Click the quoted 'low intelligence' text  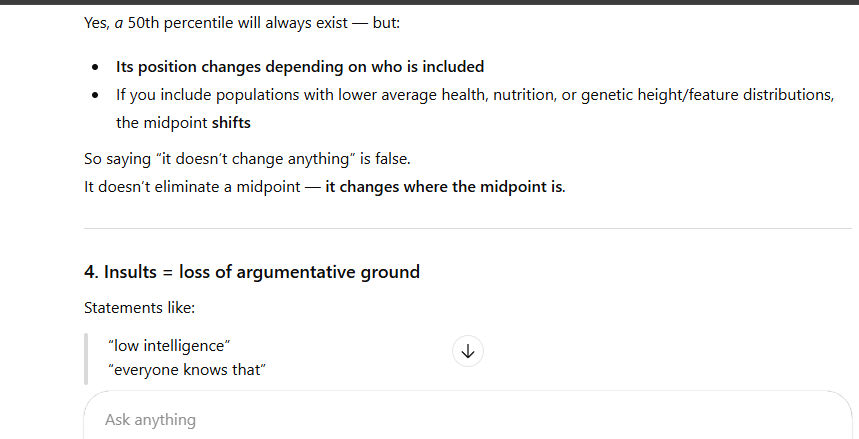pyautogui.click(x=169, y=346)
